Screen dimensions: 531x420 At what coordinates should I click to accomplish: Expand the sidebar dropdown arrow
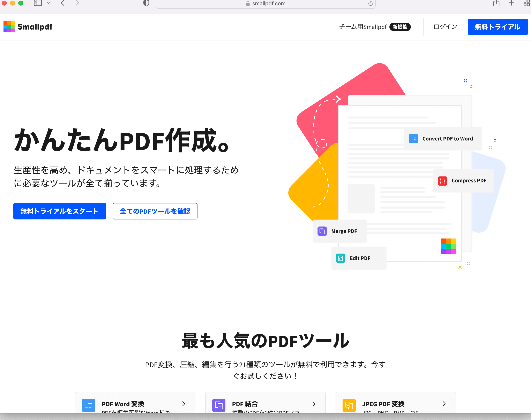[x=49, y=3]
